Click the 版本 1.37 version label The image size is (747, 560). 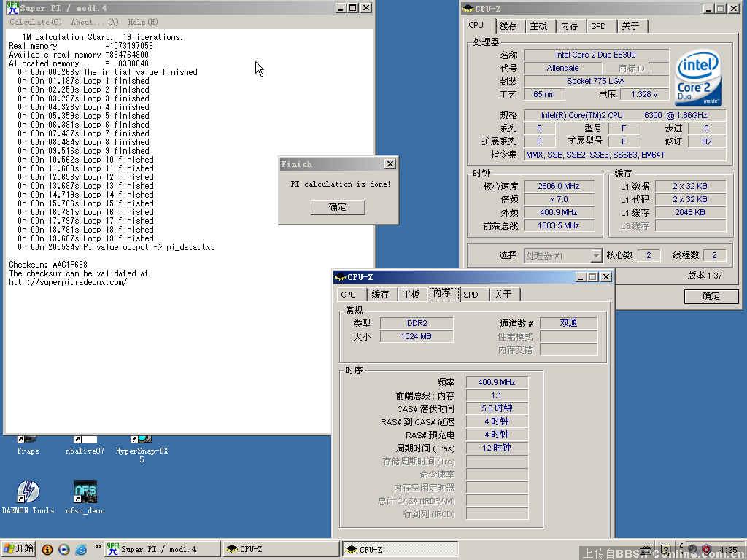pyautogui.click(x=705, y=276)
